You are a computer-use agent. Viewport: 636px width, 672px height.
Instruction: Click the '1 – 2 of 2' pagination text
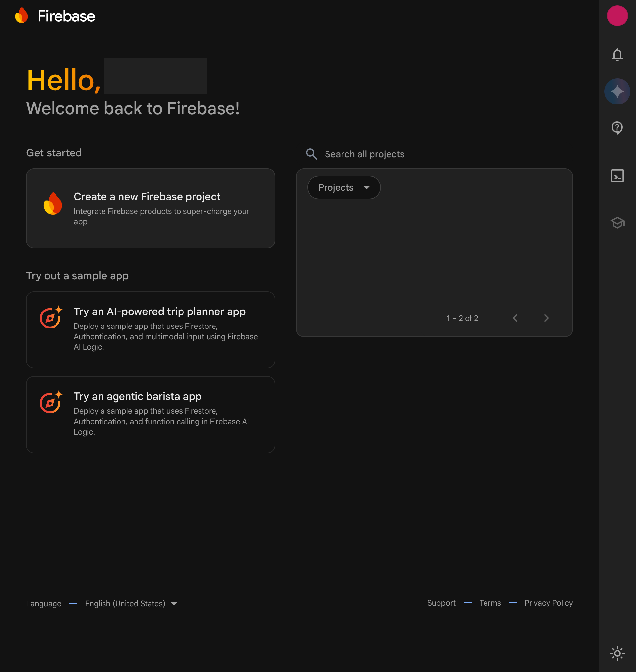click(x=462, y=318)
